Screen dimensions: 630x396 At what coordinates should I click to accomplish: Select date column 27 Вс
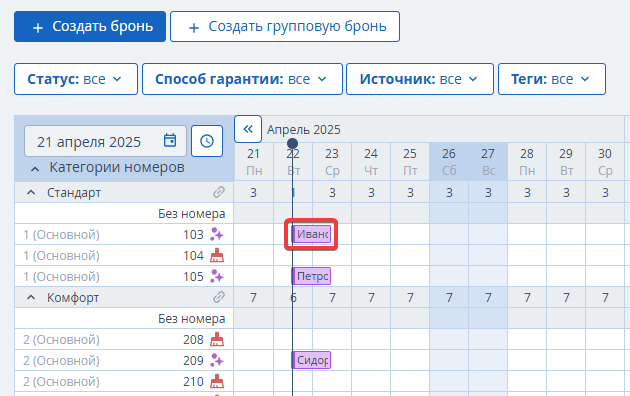pyautogui.click(x=488, y=162)
